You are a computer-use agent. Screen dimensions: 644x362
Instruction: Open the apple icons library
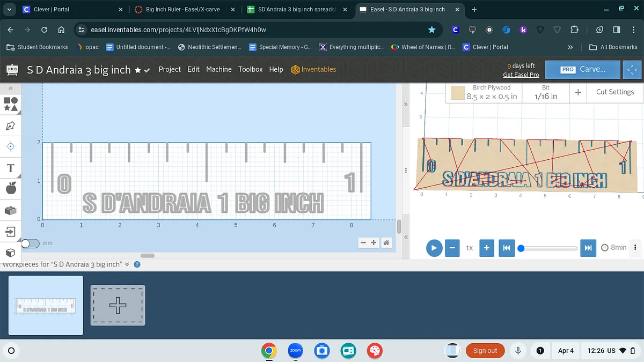(x=11, y=188)
